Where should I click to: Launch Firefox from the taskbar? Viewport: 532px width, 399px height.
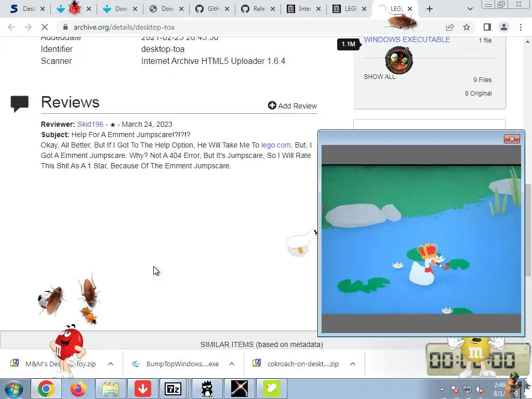coord(78,389)
